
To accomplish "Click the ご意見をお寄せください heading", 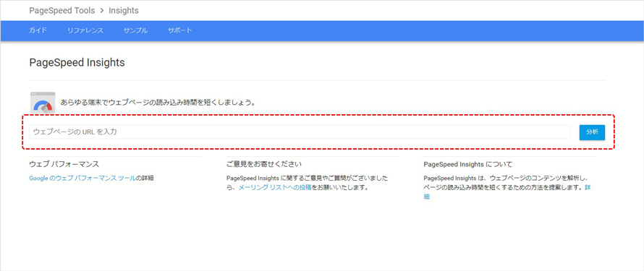I will tap(264, 164).
